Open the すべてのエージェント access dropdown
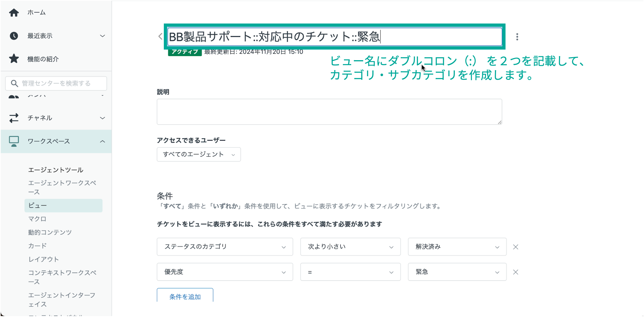This screenshot has width=644, height=317. [199, 154]
